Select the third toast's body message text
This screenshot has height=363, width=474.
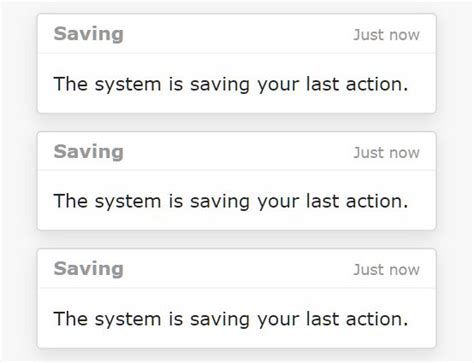pyautogui.click(x=231, y=319)
